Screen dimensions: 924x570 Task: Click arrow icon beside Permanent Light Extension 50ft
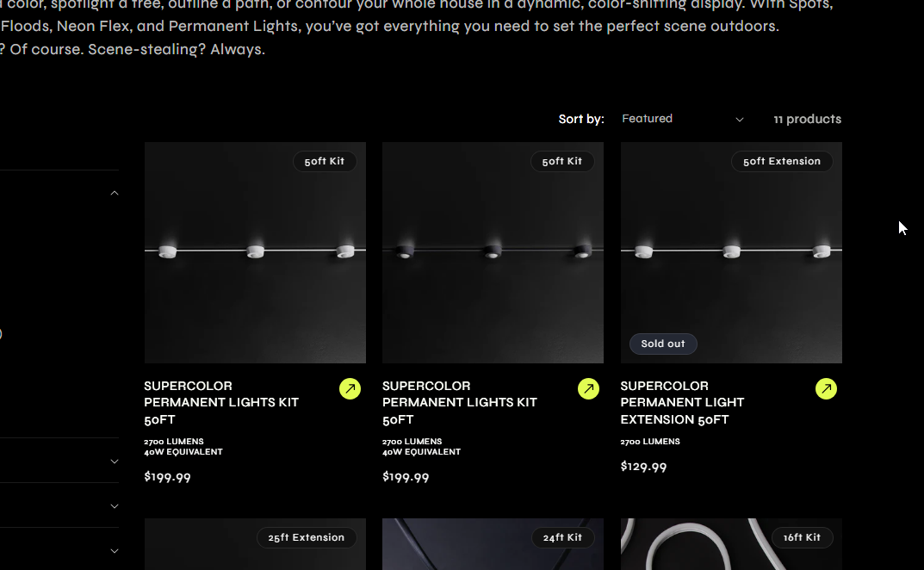click(826, 389)
